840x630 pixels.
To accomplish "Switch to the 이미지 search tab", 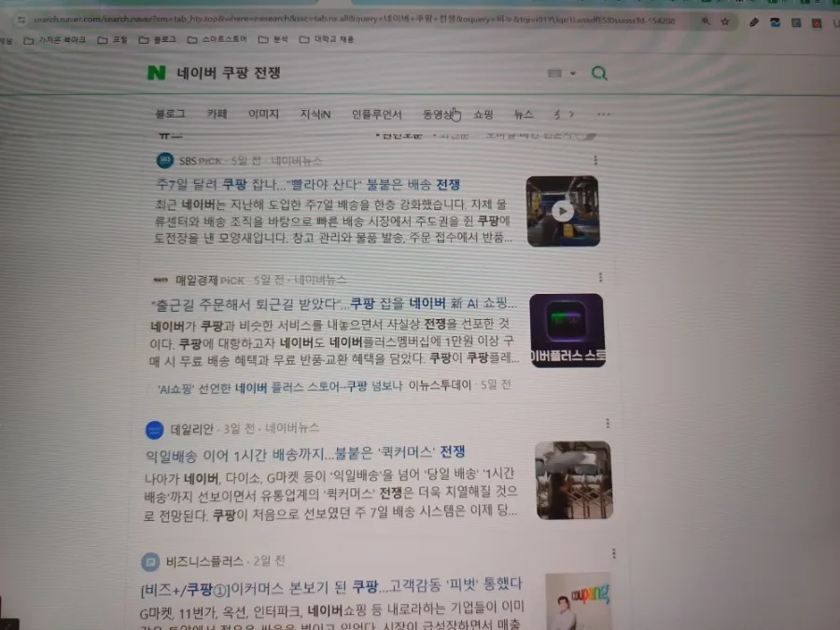I will [263, 114].
